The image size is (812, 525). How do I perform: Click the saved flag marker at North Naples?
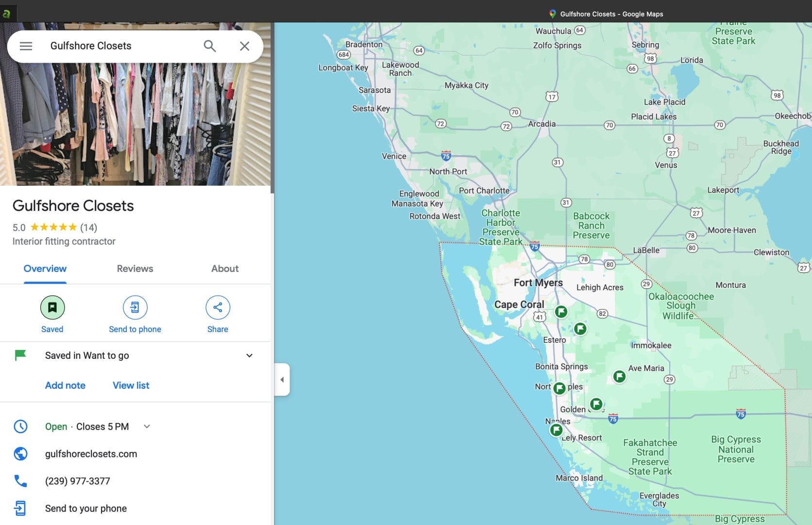[559, 388]
